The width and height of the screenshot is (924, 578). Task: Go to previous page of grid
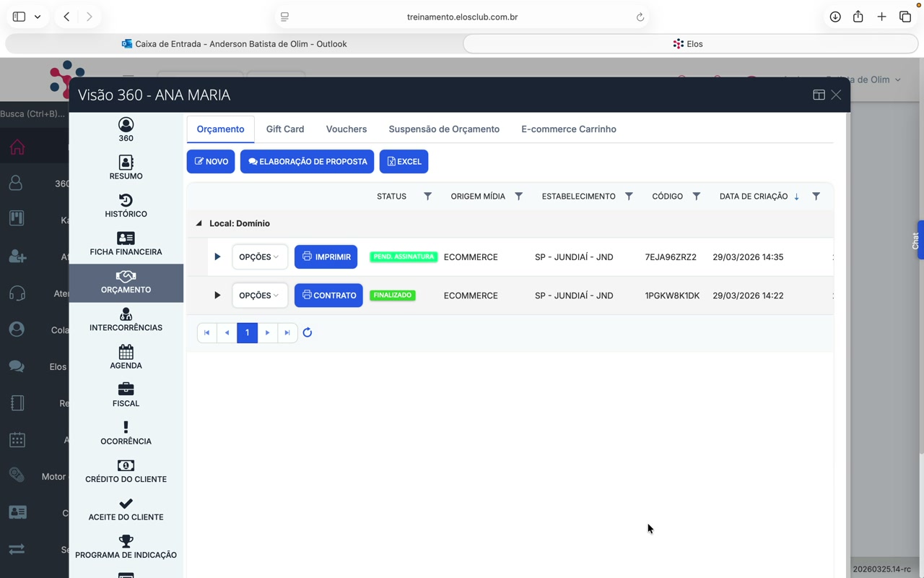click(x=227, y=332)
